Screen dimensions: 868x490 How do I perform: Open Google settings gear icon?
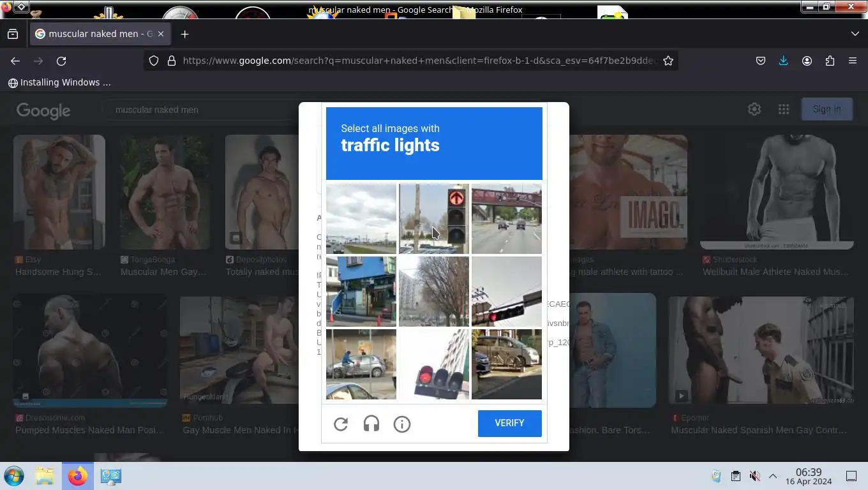[754, 109]
